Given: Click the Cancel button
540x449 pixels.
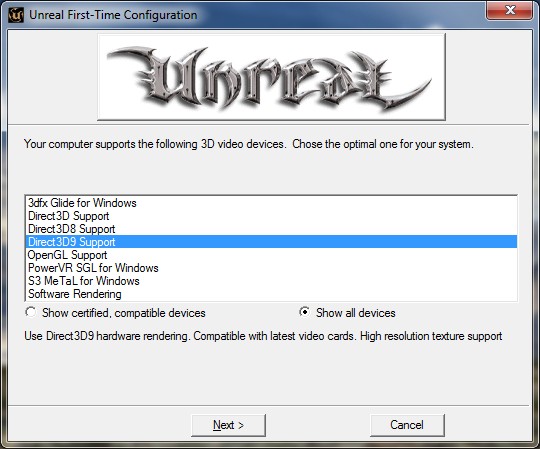Looking at the screenshot, I should 407,425.
